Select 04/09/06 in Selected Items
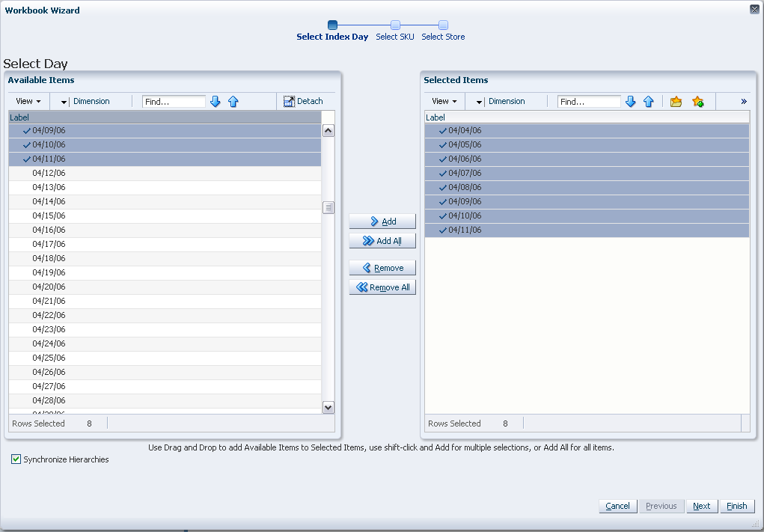 pyautogui.click(x=587, y=201)
